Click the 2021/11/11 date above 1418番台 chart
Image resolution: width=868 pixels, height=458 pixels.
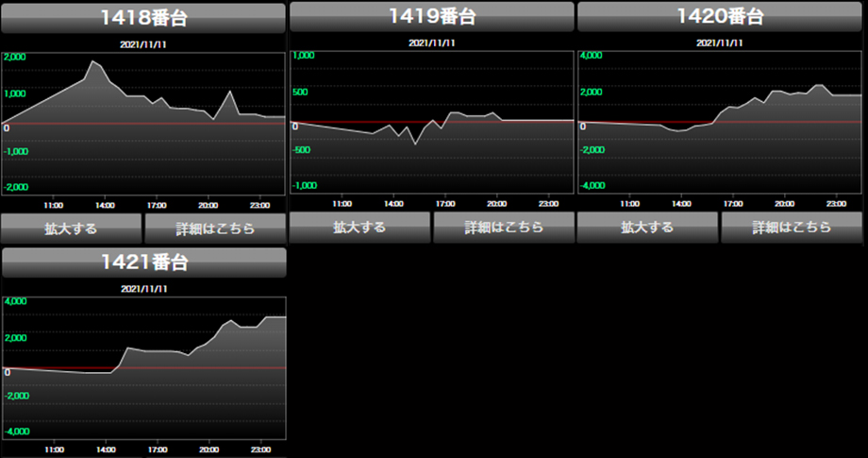tap(143, 43)
